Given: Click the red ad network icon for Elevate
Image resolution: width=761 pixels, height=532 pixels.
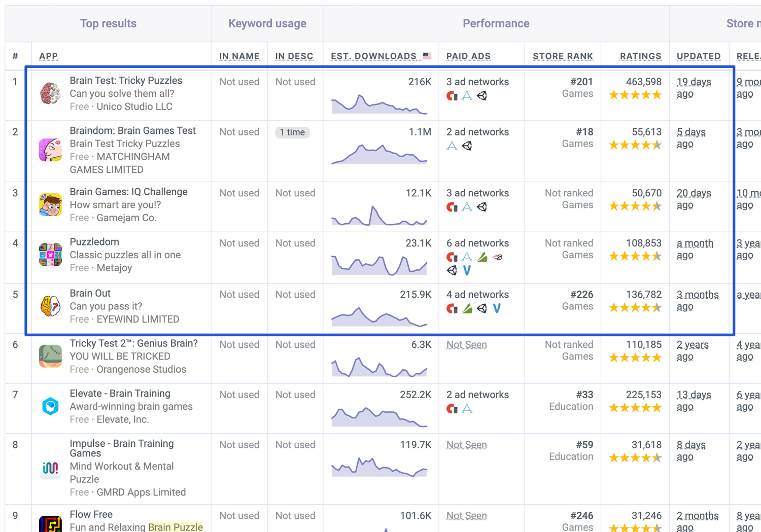Looking at the screenshot, I should (452, 409).
